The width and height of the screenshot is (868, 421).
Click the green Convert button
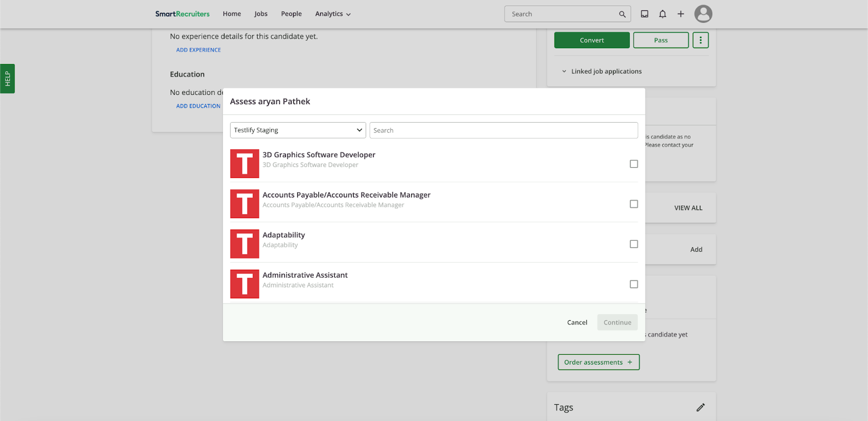point(592,40)
